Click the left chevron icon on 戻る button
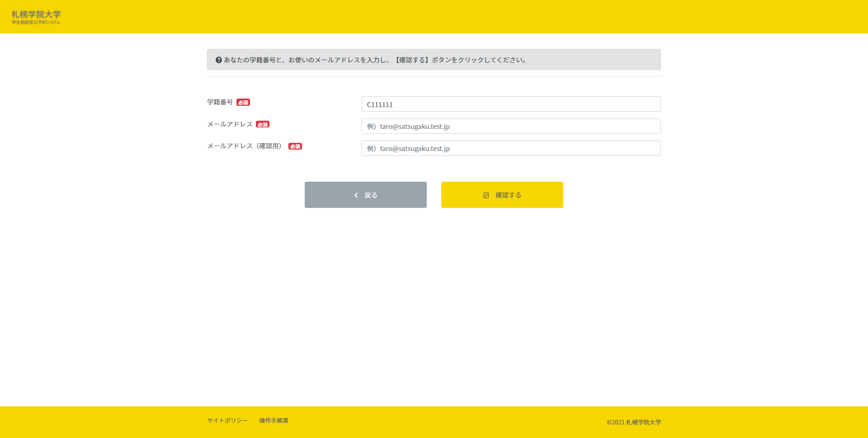 point(356,195)
